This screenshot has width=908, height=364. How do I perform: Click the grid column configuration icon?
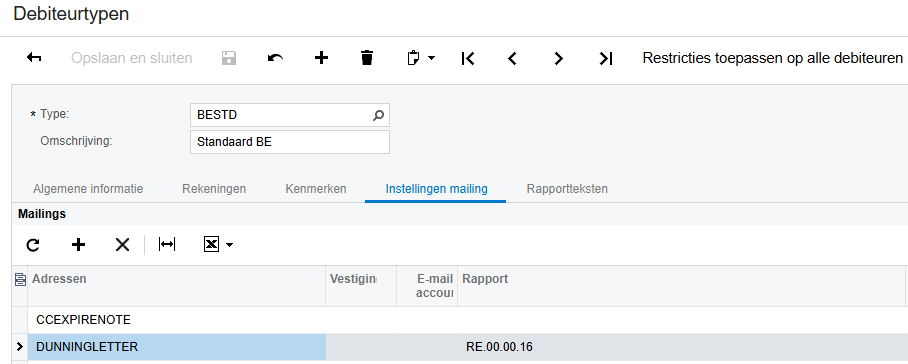tap(20, 280)
